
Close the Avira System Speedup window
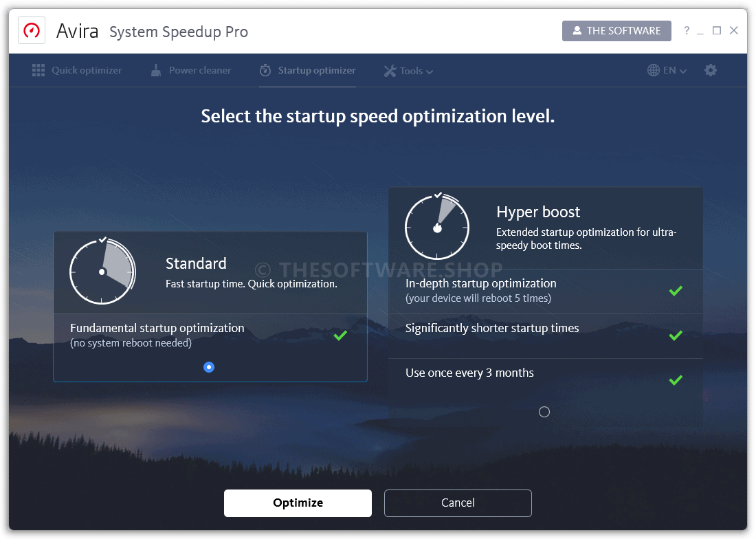(x=734, y=31)
